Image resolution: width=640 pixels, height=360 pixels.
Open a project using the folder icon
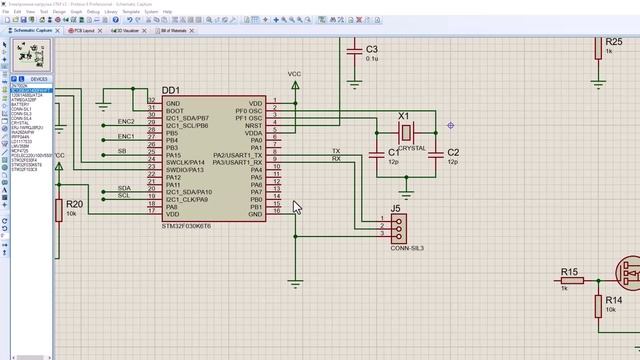pos(15,20)
